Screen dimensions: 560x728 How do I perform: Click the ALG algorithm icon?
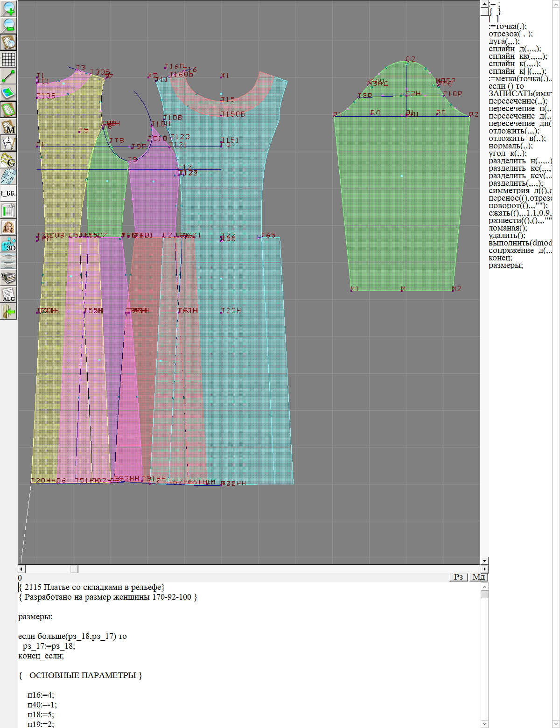click(x=8, y=294)
